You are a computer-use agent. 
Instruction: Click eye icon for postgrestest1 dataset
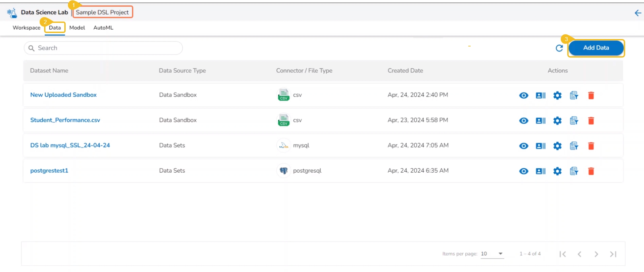pyautogui.click(x=523, y=171)
